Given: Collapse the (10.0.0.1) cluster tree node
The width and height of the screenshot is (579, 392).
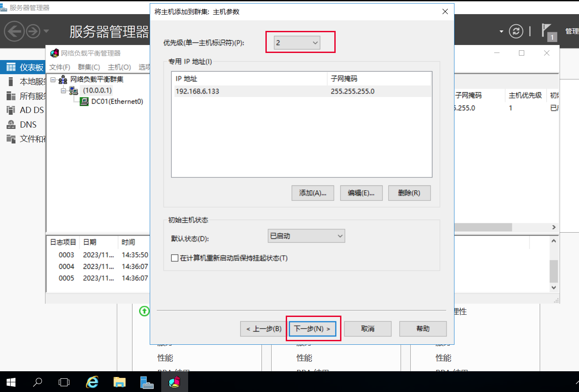Looking at the screenshot, I should click(x=63, y=90).
